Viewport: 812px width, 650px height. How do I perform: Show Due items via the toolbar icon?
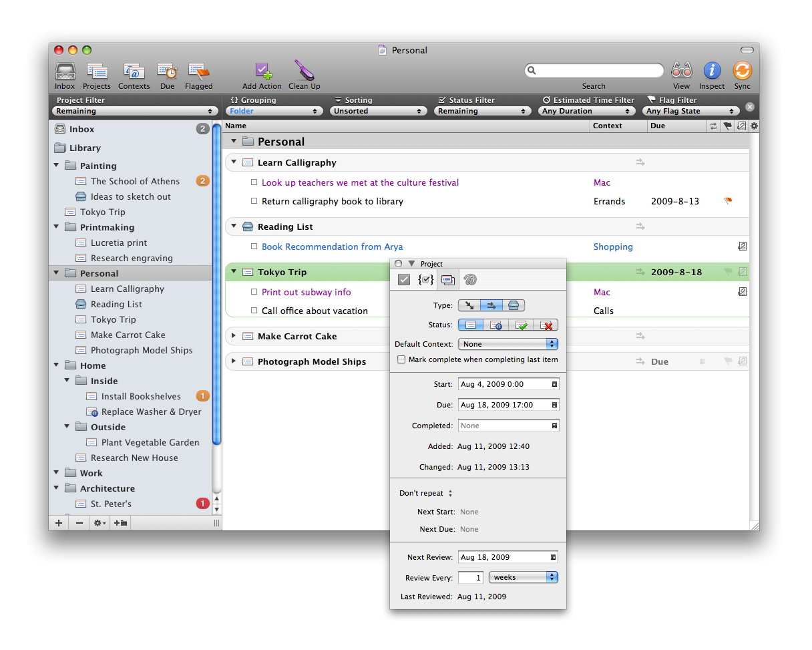coord(167,71)
